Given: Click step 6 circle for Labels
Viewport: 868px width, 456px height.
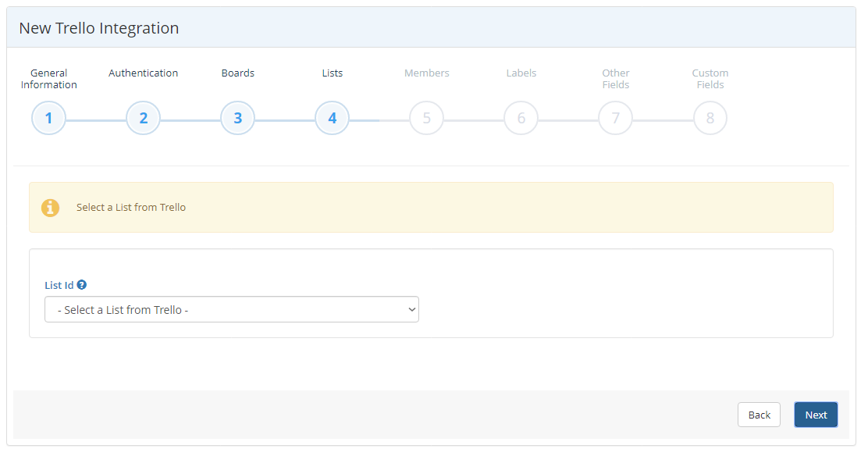Looking at the screenshot, I should pos(521,118).
